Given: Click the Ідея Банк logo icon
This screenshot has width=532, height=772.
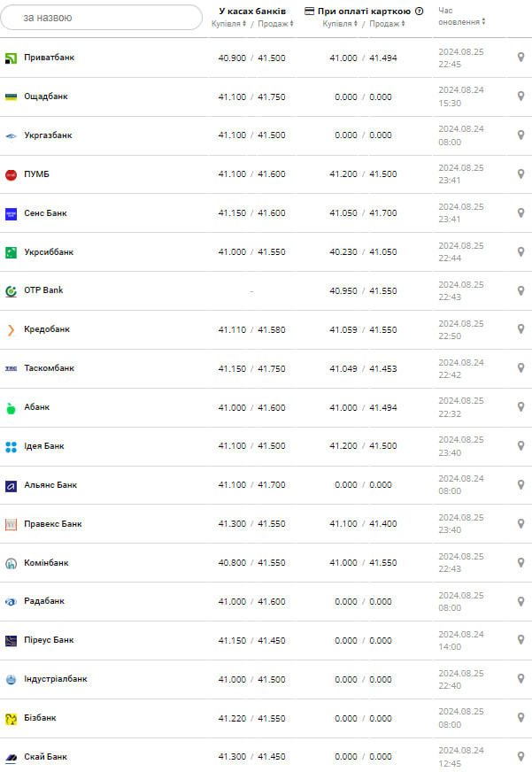Looking at the screenshot, I should point(11,446).
